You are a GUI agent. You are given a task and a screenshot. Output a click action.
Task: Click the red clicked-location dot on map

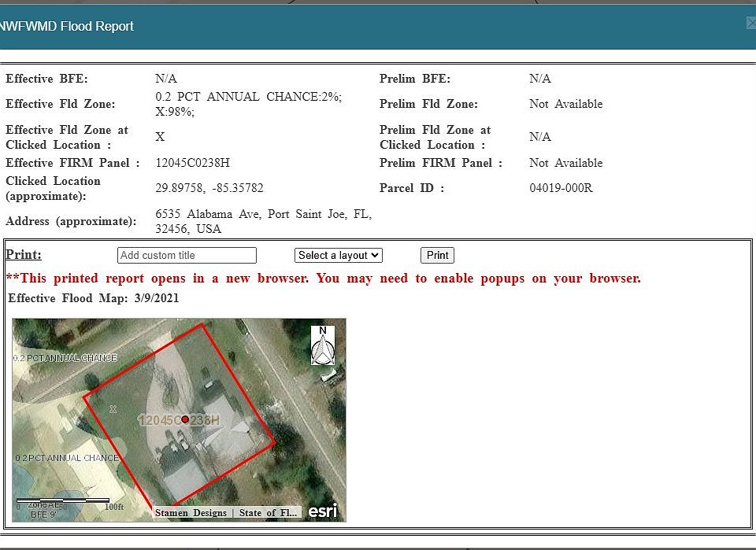[185, 420]
